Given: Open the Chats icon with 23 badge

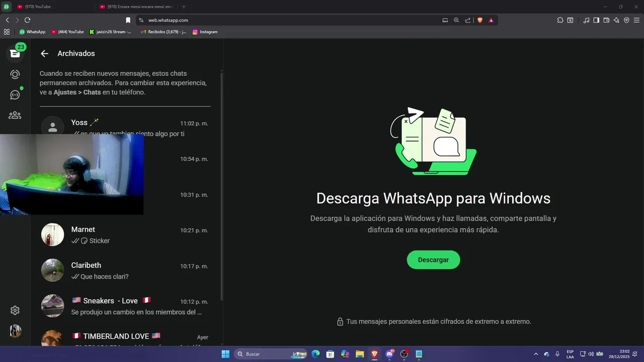Looking at the screenshot, I should pyautogui.click(x=15, y=53).
